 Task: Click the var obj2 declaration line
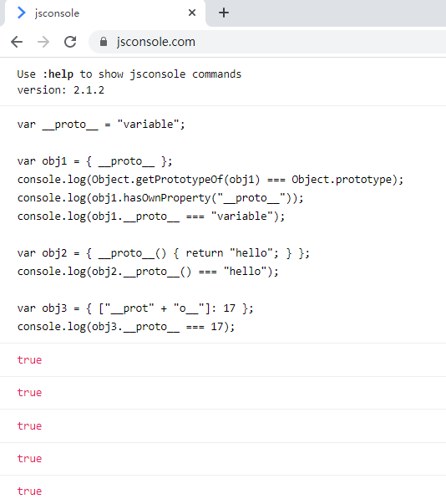tap(164, 253)
